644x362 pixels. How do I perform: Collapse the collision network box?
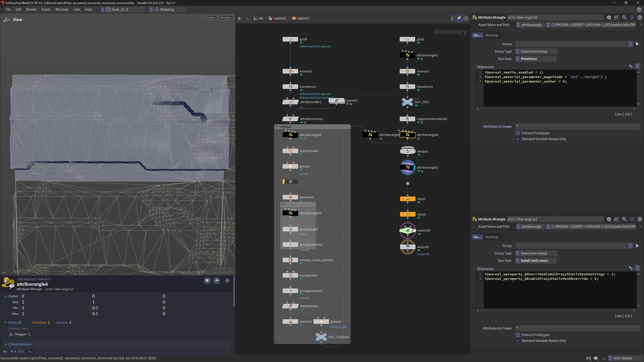tap(277, 126)
